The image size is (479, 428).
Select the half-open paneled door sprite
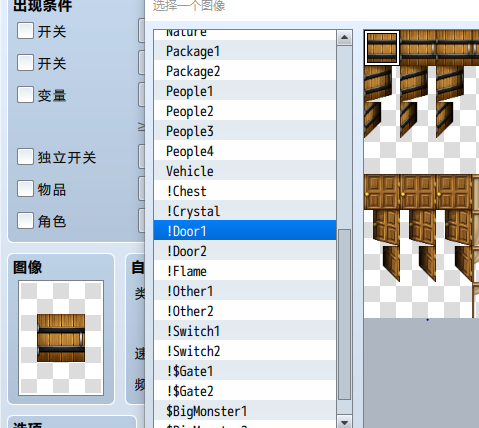pos(387,227)
